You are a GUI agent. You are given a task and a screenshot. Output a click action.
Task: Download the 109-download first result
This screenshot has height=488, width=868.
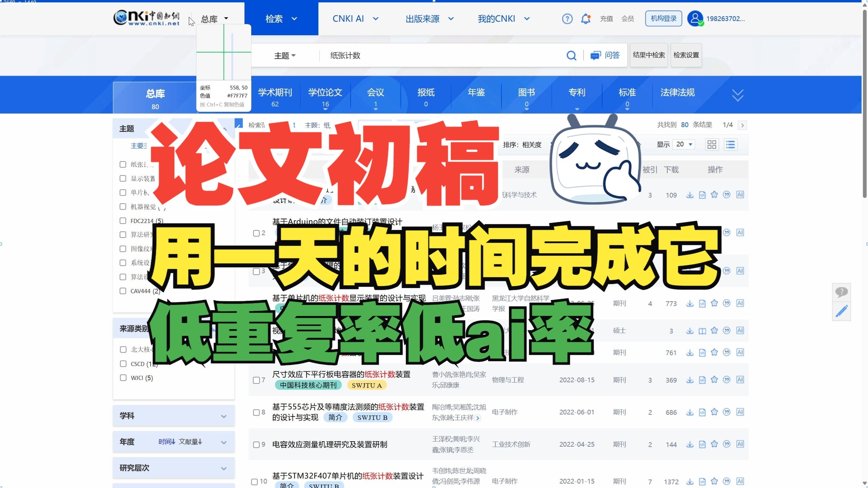pos(690,195)
